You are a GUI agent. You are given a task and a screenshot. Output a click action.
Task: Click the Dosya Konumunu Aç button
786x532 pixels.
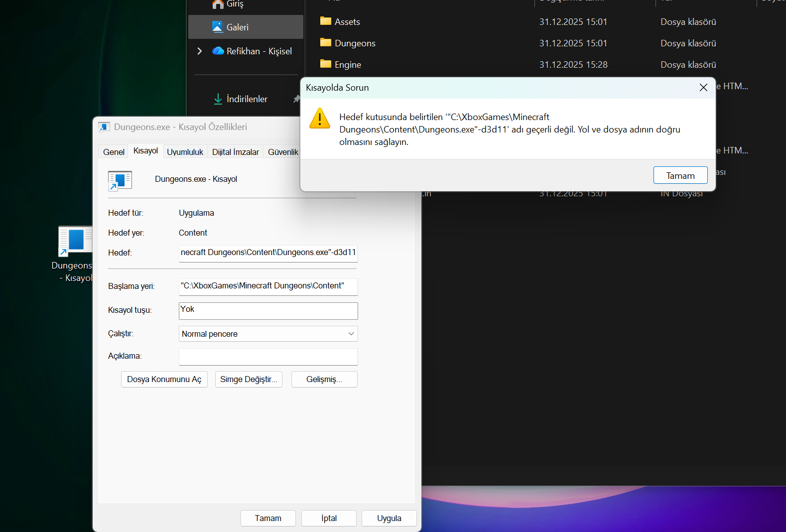164,379
